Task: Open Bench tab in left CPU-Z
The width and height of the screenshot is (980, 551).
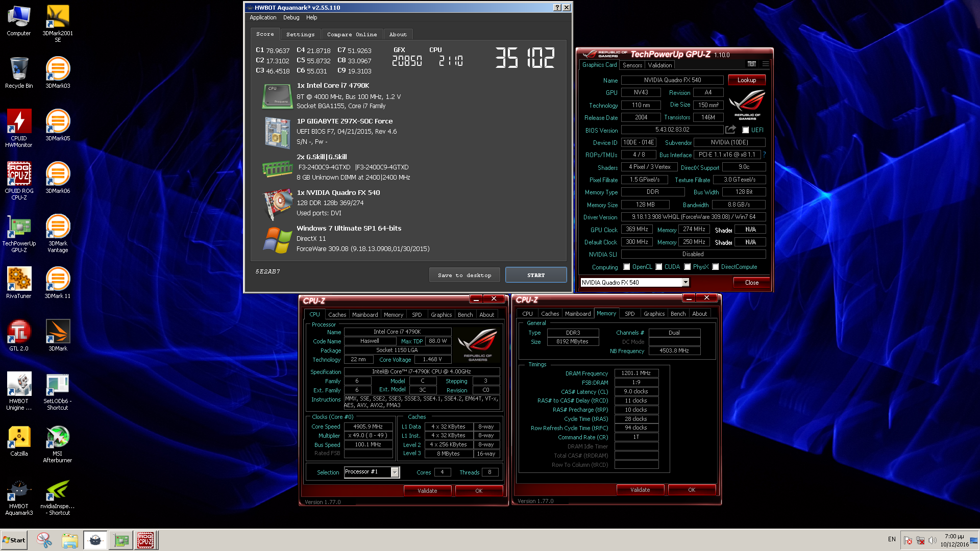Action: [x=465, y=315]
